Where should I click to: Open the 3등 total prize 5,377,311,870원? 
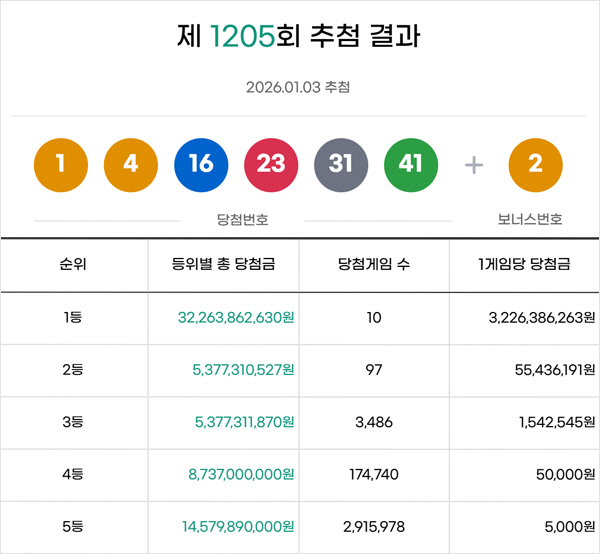tap(243, 422)
